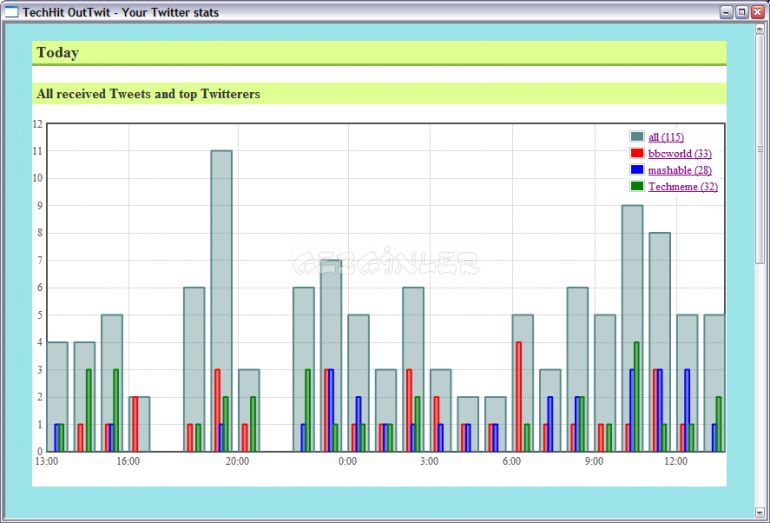Click the '20:00' x-axis label
This screenshot has height=523, width=770.
238,461
